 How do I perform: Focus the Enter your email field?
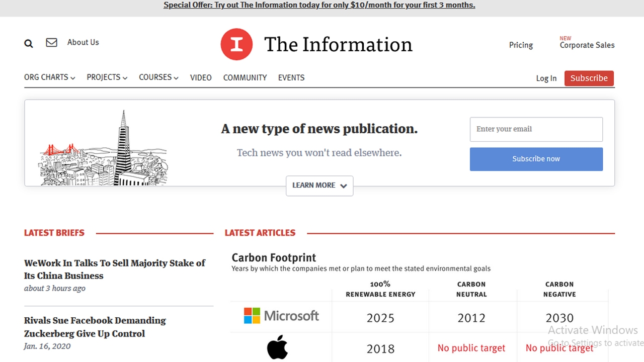[536, 129]
